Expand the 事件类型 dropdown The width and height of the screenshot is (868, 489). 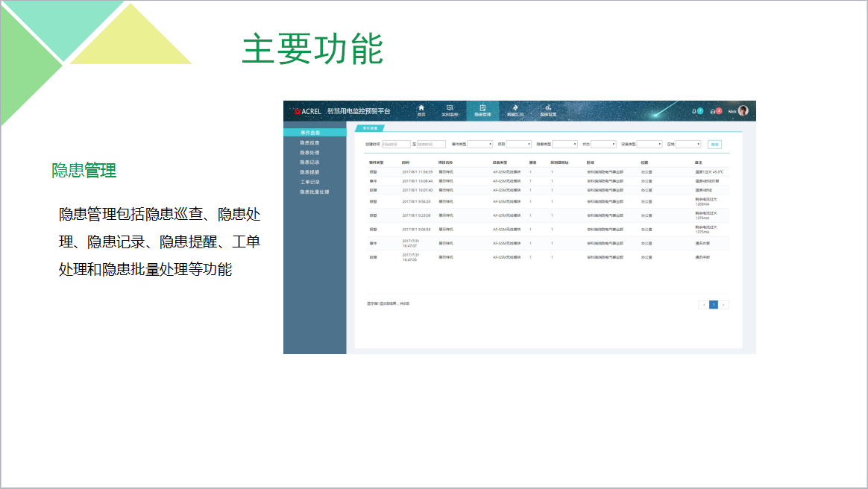480,145
